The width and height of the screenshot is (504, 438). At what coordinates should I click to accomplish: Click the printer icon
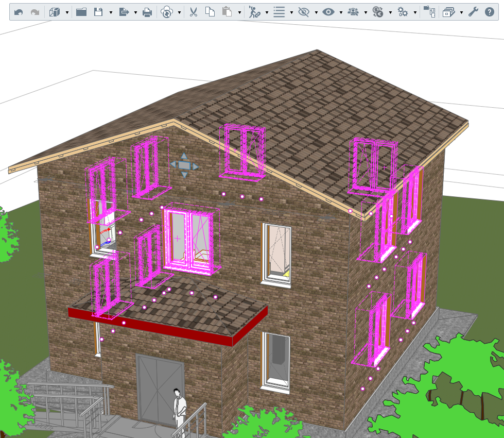[x=147, y=12]
